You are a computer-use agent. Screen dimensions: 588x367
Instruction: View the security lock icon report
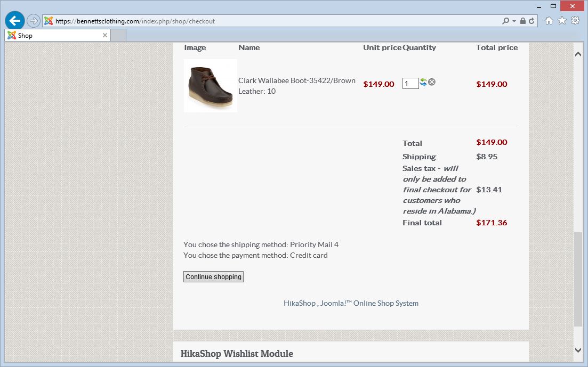523,21
